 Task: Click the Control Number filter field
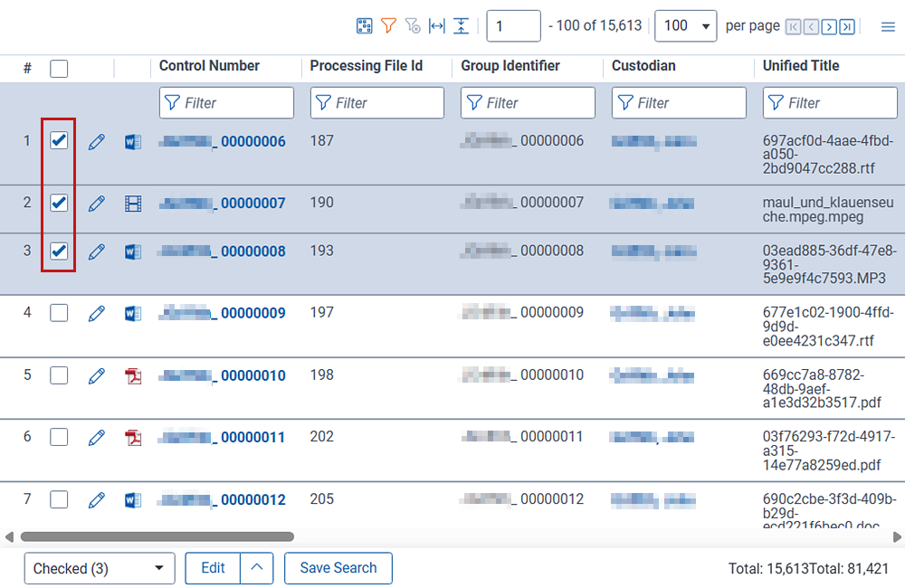226,103
